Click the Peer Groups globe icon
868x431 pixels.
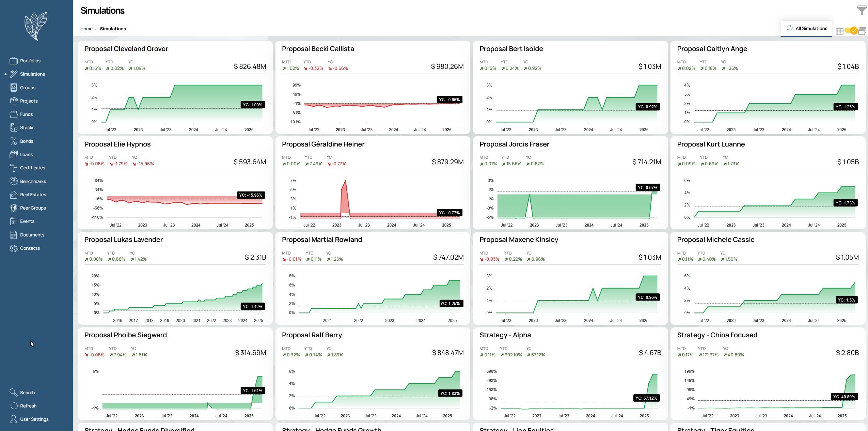point(14,208)
